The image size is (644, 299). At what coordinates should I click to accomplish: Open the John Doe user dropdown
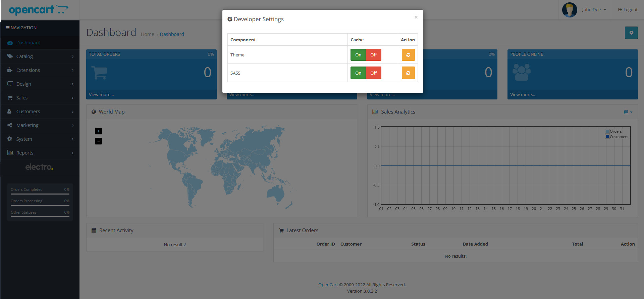(x=594, y=10)
